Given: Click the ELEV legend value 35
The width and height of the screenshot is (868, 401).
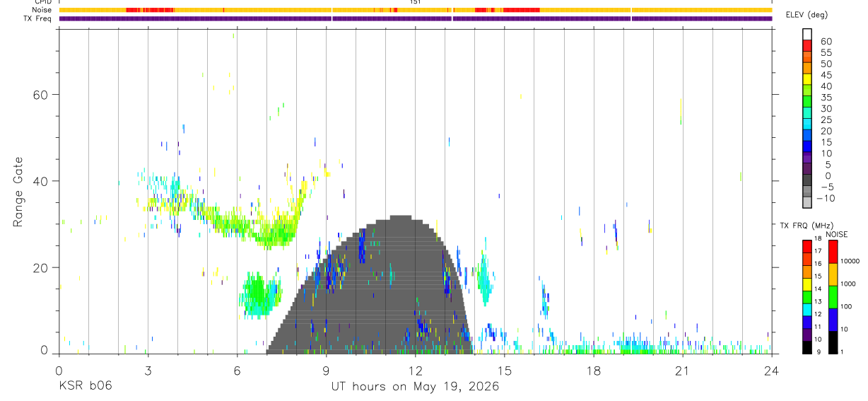Looking at the screenshot, I should [826, 98].
